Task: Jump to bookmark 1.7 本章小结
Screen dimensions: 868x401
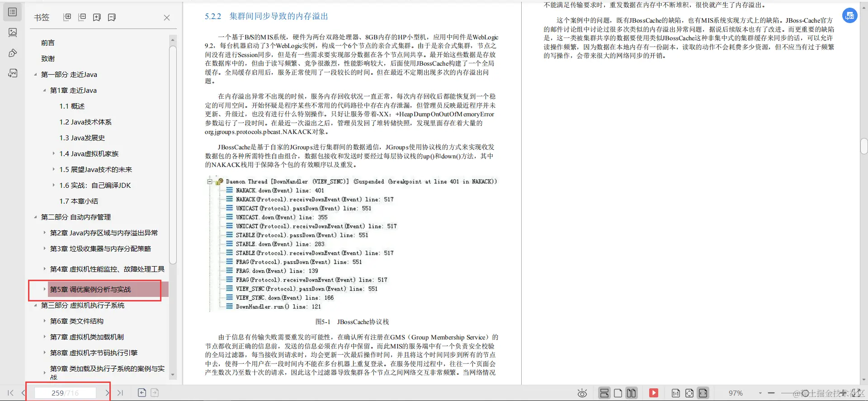Action: point(79,201)
